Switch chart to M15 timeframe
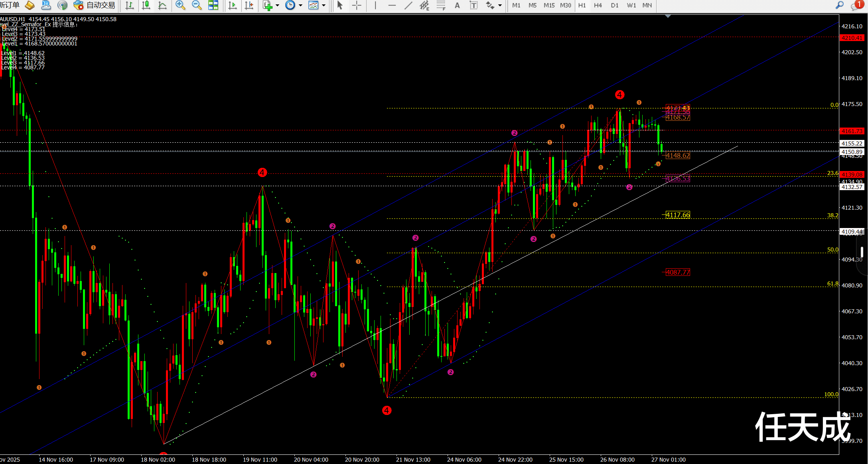Viewport: 868px width, 464px height. pos(549,5)
